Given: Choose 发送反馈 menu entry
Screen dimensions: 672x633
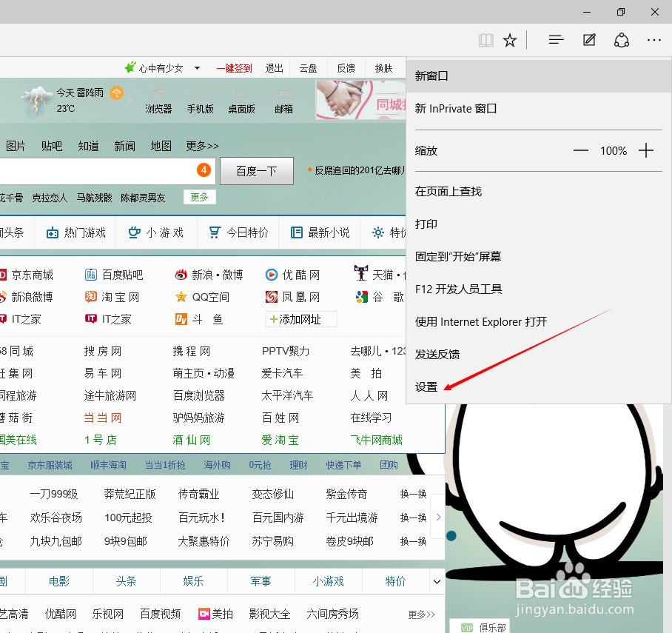Looking at the screenshot, I should tap(538, 354).
